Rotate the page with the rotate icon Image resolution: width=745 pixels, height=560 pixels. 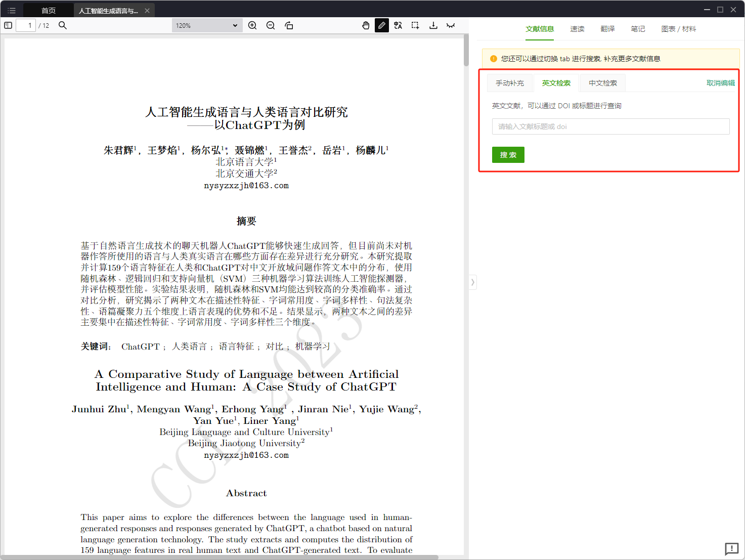pos(289,25)
